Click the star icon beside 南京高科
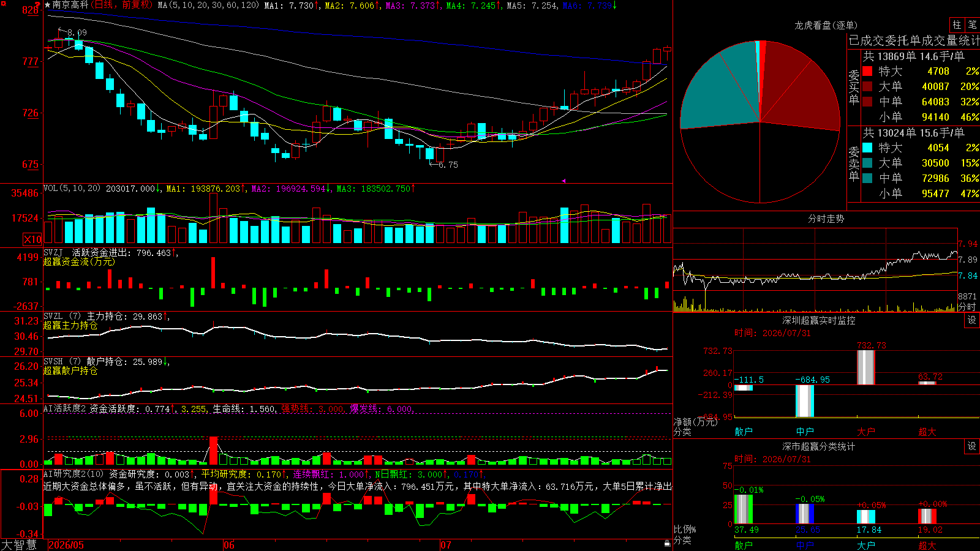 click(47, 5)
